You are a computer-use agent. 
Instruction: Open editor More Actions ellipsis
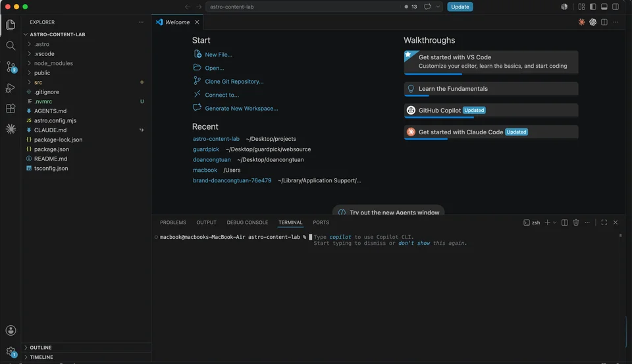pyautogui.click(x=616, y=22)
